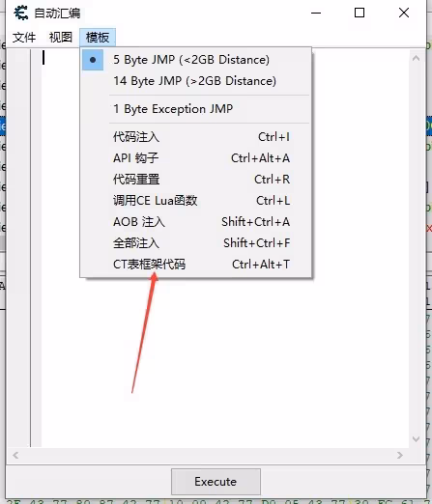Choose AOB 注入 template
The image size is (432, 504).
pyautogui.click(x=196, y=222)
